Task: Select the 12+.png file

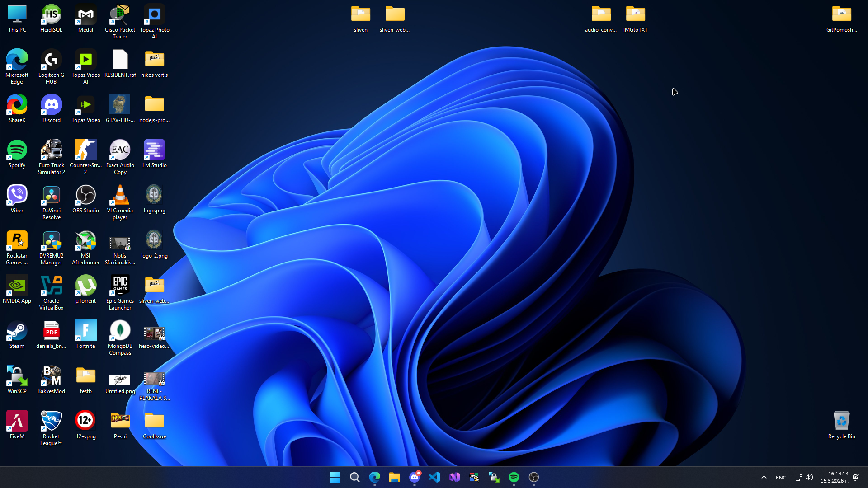Action: coord(86,426)
